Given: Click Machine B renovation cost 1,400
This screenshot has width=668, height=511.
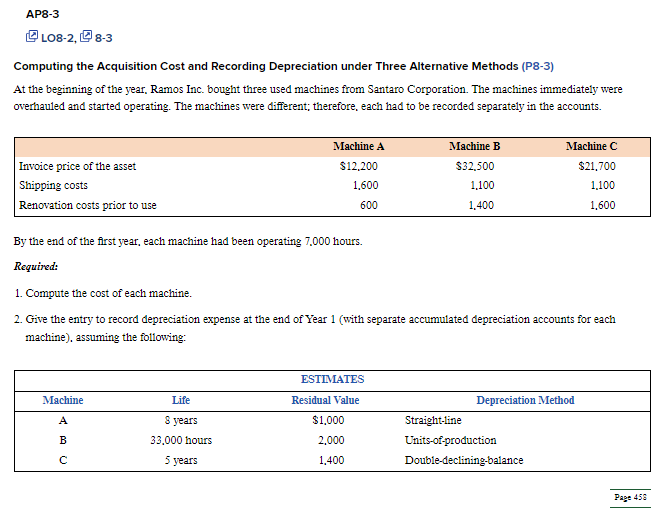Looking at the screenshot, I should 481,205.
